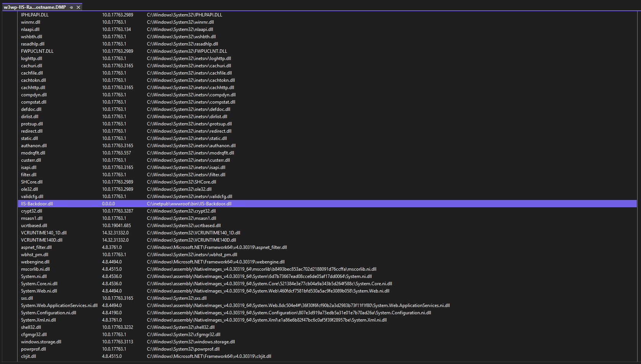Click the C:\inetpub\wwwroot\bin\IIS-Backdoor.dll path

189,204
